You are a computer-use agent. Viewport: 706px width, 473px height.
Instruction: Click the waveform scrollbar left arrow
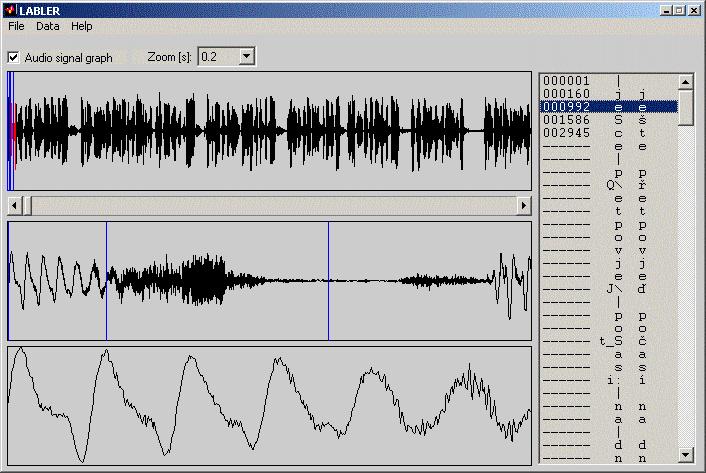click(x=14, y=206)
